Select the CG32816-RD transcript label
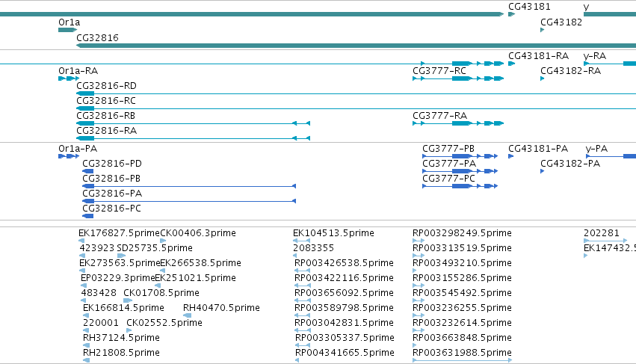The width and height of the screenshot is (636, 364). [x=106, y=86]
